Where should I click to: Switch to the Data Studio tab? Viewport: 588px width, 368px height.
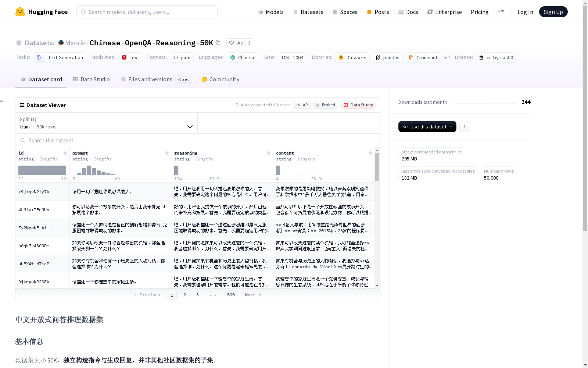(91, 79)
